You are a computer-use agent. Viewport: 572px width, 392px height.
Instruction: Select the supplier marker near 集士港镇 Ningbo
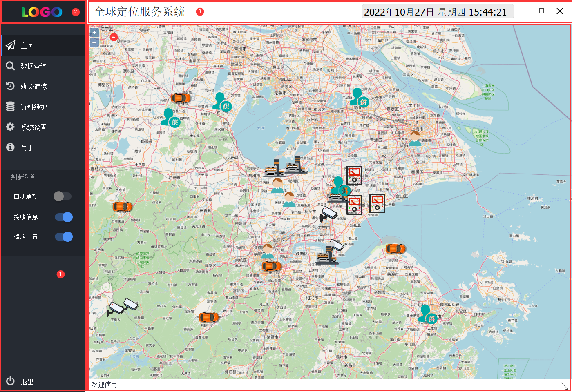pos(428,314)
